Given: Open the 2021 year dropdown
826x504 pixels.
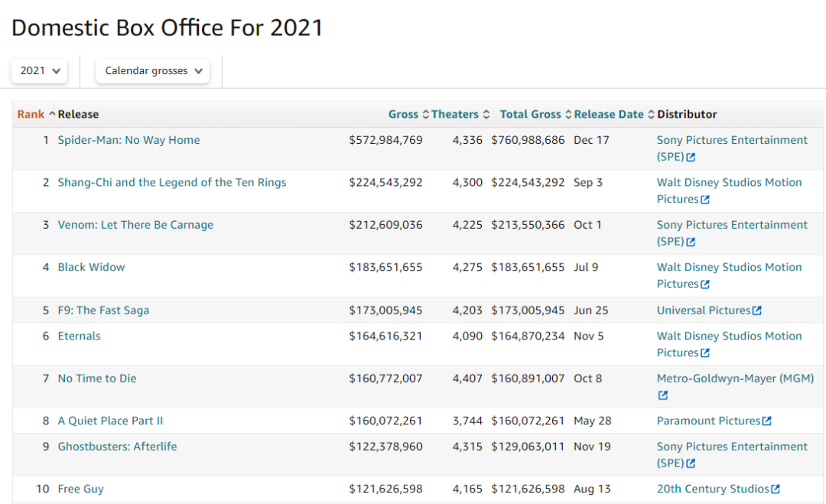Looking at the screenshot, I should click(40, 70).
